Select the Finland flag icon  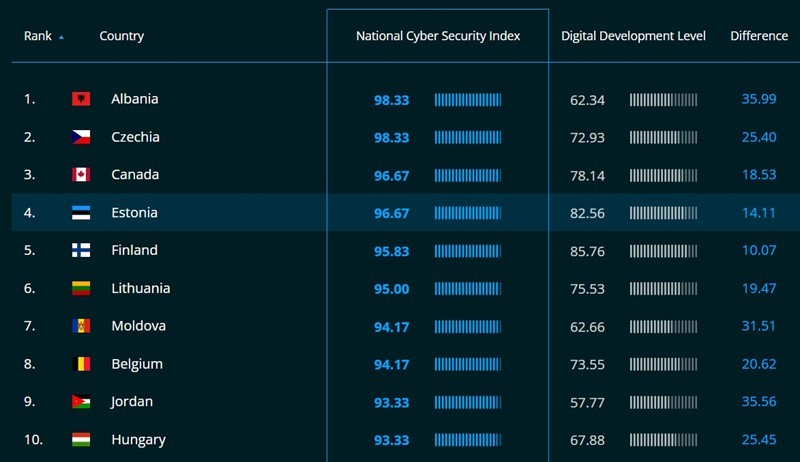[x=81, y=250]
